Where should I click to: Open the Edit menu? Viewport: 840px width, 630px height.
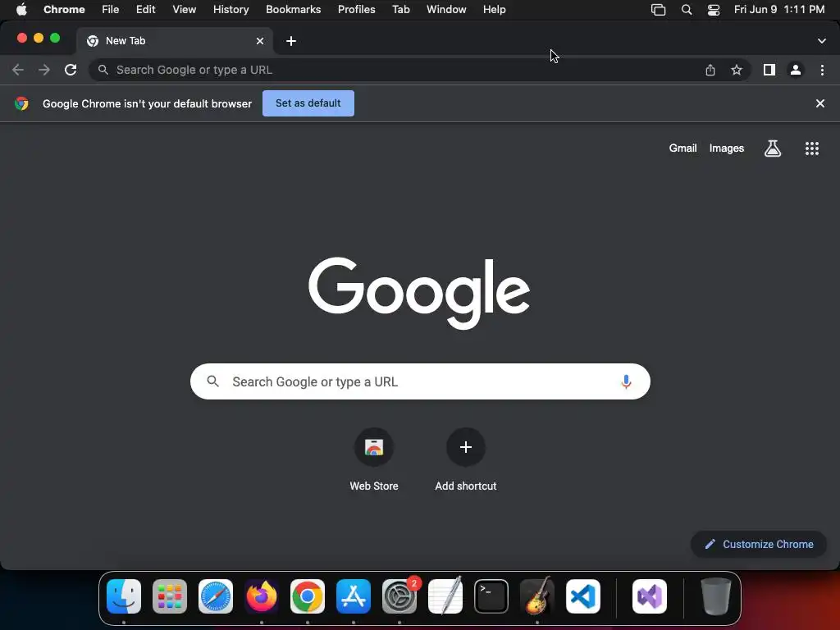146,10
